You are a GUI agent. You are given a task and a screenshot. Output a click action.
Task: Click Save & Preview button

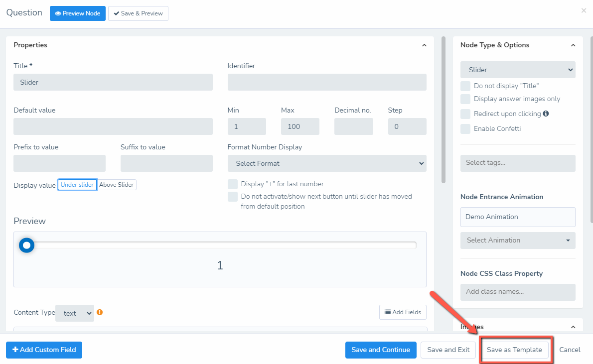pyautogui.click(x=138, y=13)
